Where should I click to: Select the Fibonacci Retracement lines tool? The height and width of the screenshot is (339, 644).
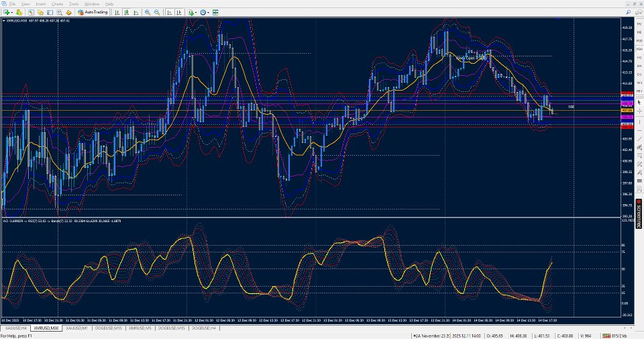pyautogui.click(x=639, y=156)
